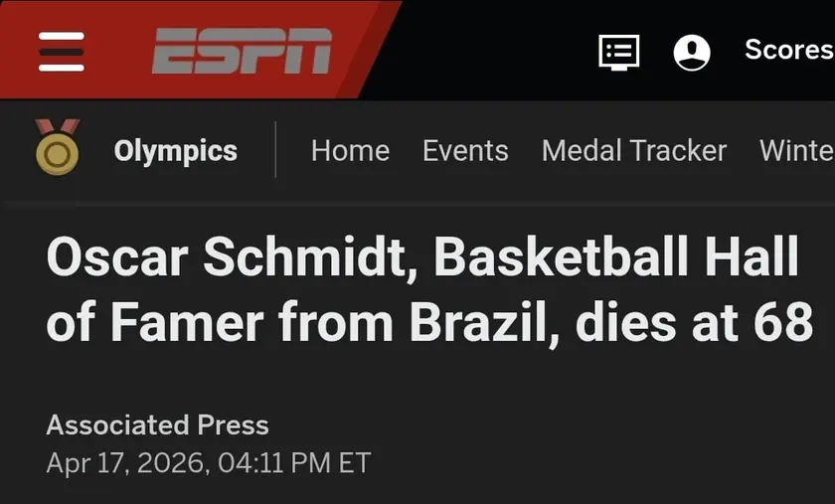Viewport: 835px width, 504px height.
Task: Open the news feed screen icon
Action: tap(618, 51)
